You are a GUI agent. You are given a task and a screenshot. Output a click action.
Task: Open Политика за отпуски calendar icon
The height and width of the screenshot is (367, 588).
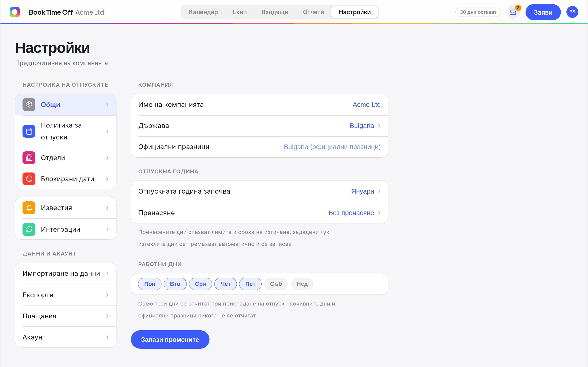29,131
